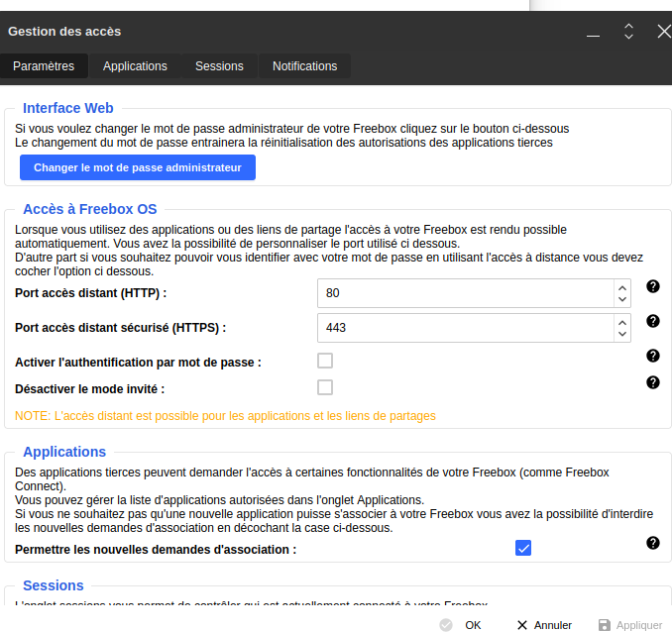The image size is (672, 632).
Task: Increase HTTPS port with up arrow
Action: click(622, 322)
